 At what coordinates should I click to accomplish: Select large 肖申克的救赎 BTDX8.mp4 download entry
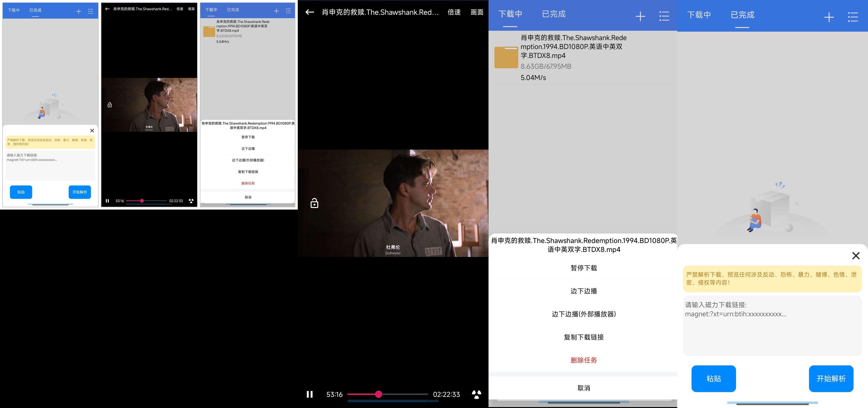583,58
